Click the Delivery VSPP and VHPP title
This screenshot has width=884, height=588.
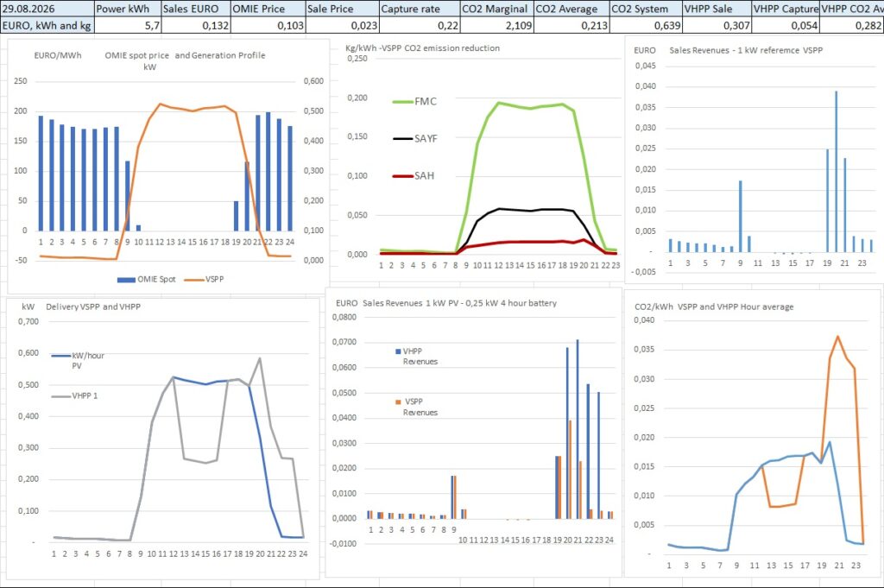(x=93, y=307)
